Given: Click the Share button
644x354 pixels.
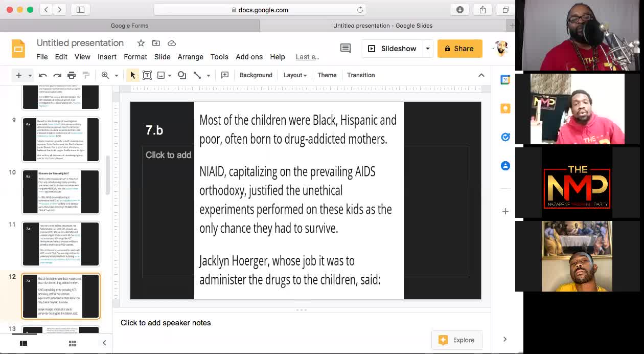Looking at the screenshot, I should click(x=459, y=49).
